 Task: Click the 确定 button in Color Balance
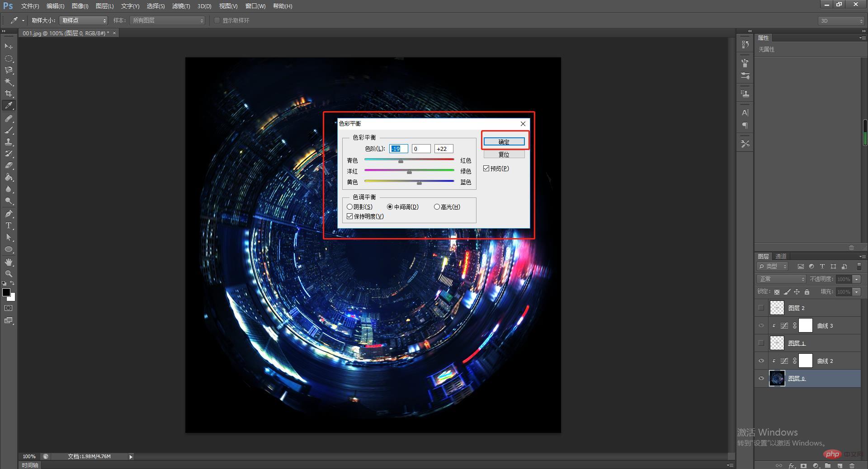(504, 142)
